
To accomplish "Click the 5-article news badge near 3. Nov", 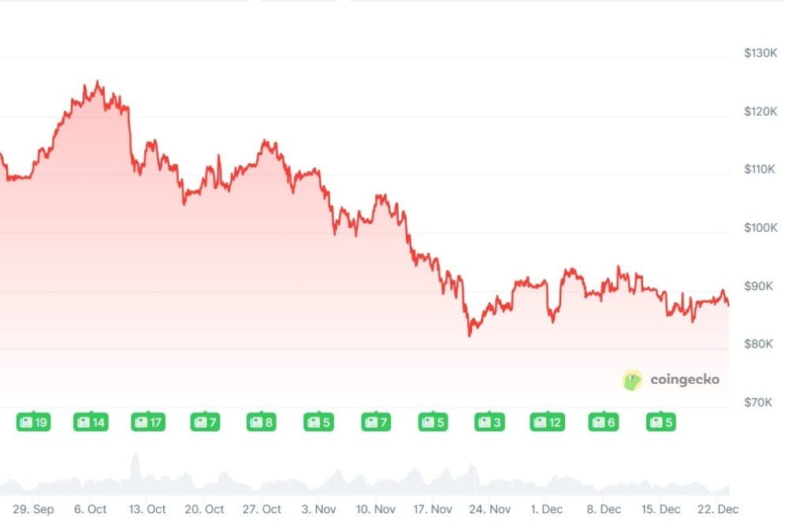I will point(318,422).
